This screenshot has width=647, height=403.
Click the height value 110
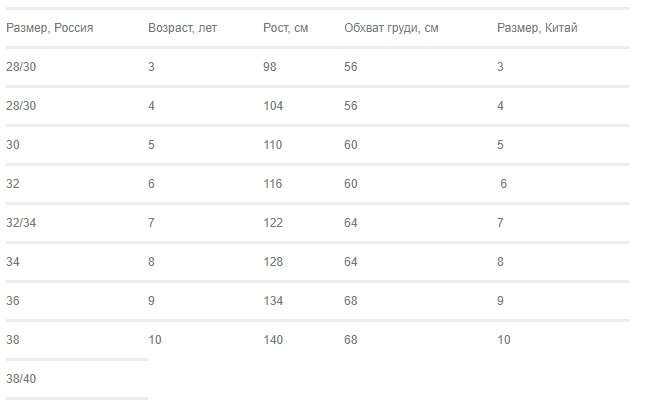click(x=273, y=145)
